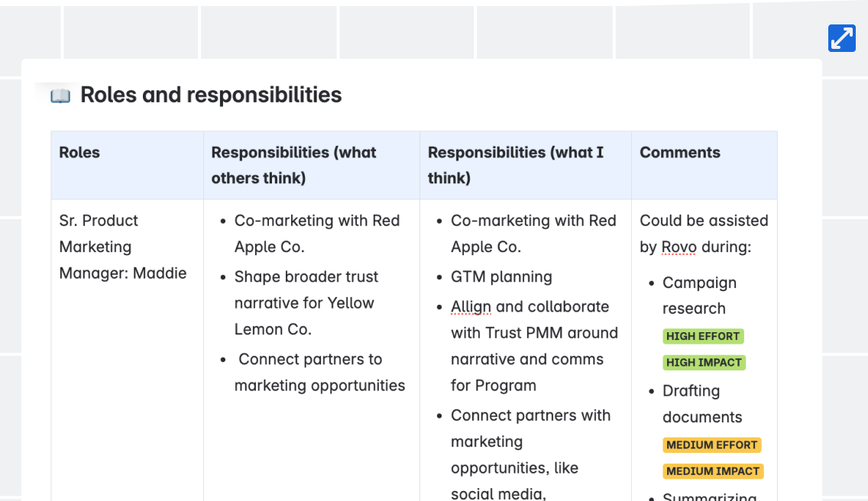Click Connect partners to marketing opportunities bullet
Screen dimensions: 868x501
[x=319, y=372]
